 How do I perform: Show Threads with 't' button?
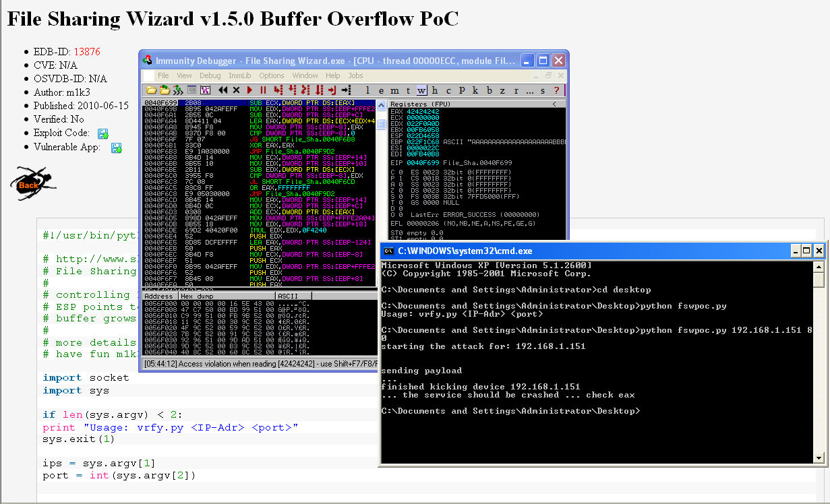408,90
